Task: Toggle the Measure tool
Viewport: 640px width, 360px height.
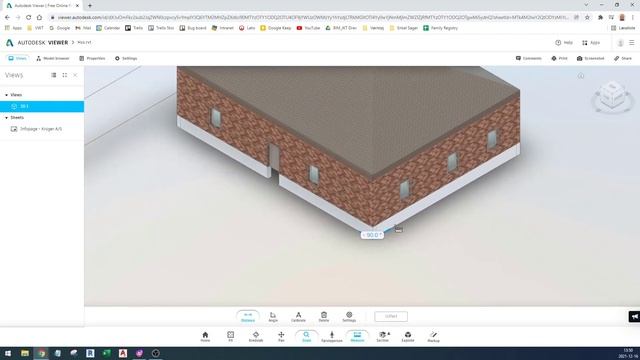Action: pyautogui.click(x=357, y=337)
